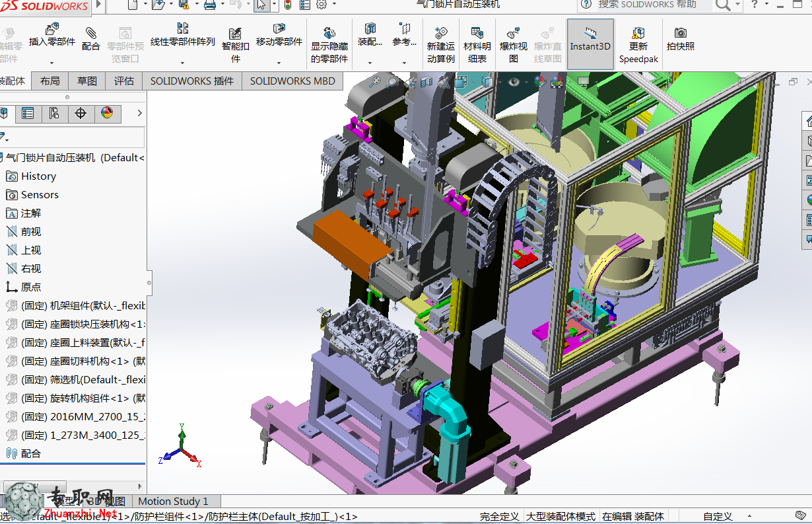The height and width of the screenshot is (524, 812).
Task: Open the Motion Study 1 tab
Action: coord(173,502)
